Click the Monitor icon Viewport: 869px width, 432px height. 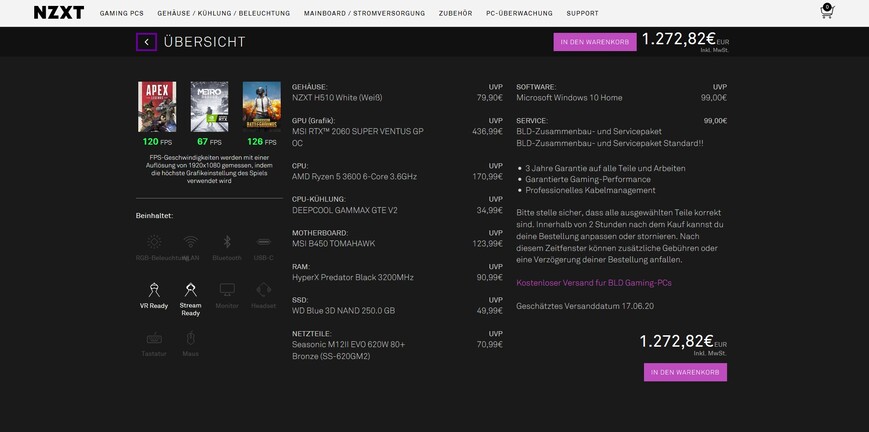point(227,289)
